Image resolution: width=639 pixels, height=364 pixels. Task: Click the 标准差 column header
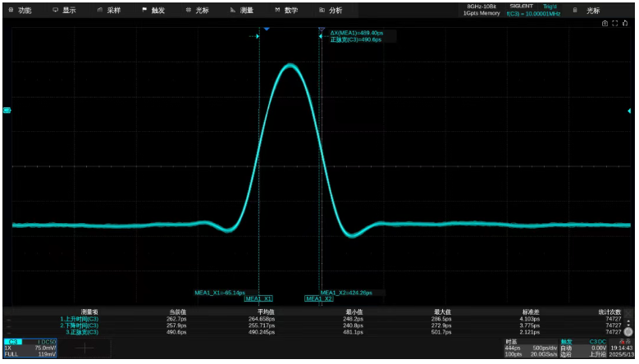click(531, 312)
